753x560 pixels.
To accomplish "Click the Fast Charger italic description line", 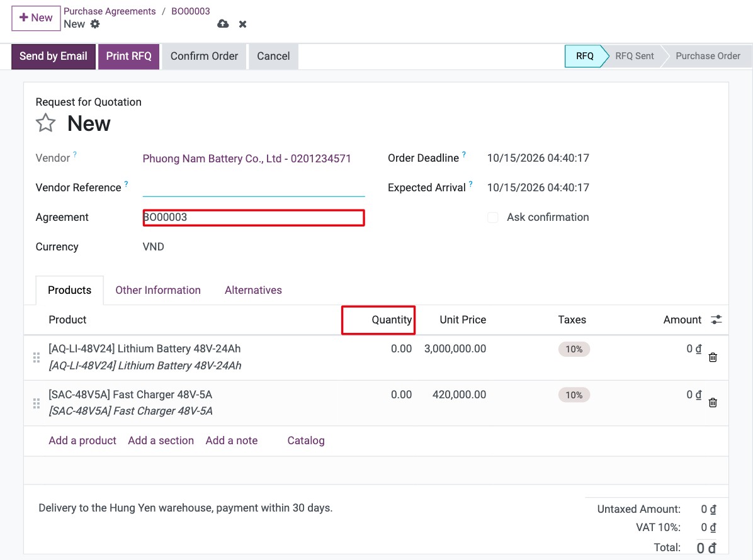I will tap(130, 412).
